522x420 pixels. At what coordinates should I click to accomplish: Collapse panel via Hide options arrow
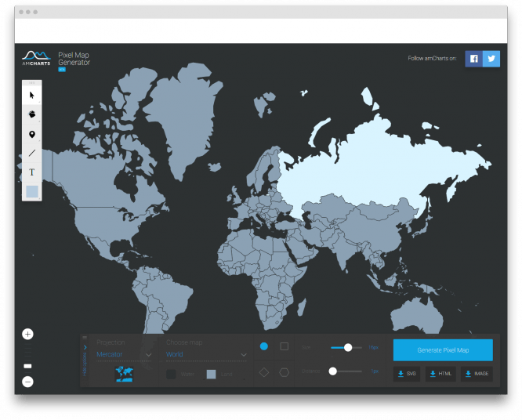tap(85, 347)
